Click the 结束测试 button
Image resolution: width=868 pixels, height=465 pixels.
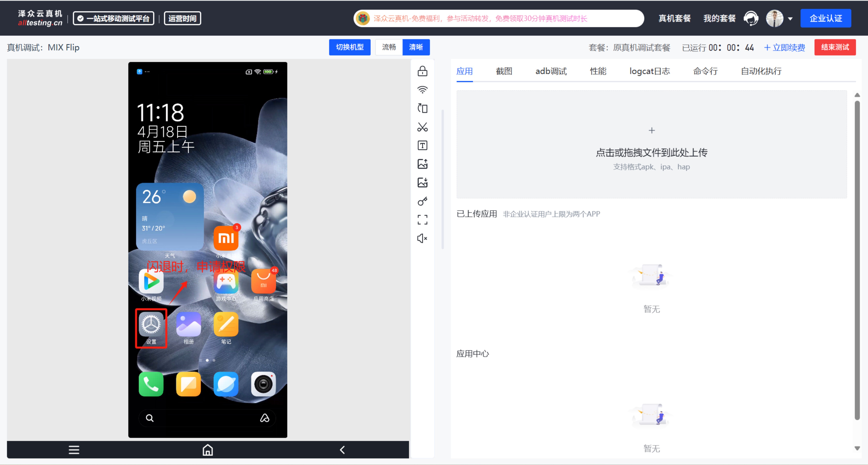835,47
